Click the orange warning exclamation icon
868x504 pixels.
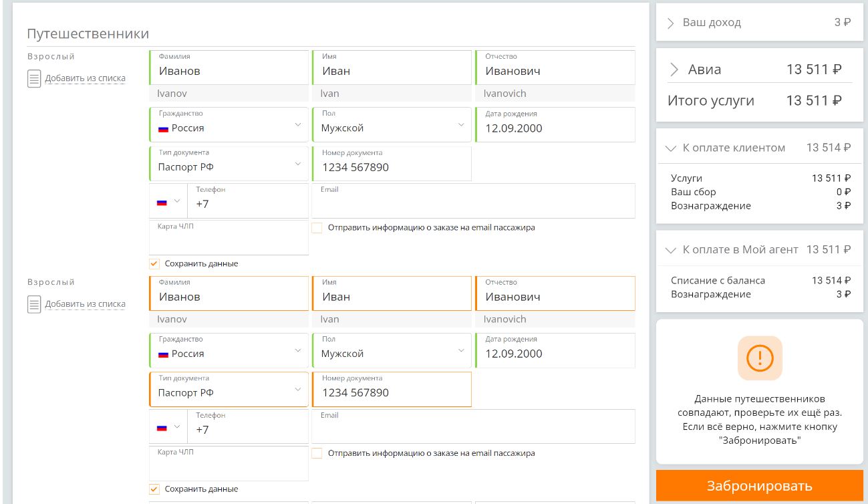(759, 358)
